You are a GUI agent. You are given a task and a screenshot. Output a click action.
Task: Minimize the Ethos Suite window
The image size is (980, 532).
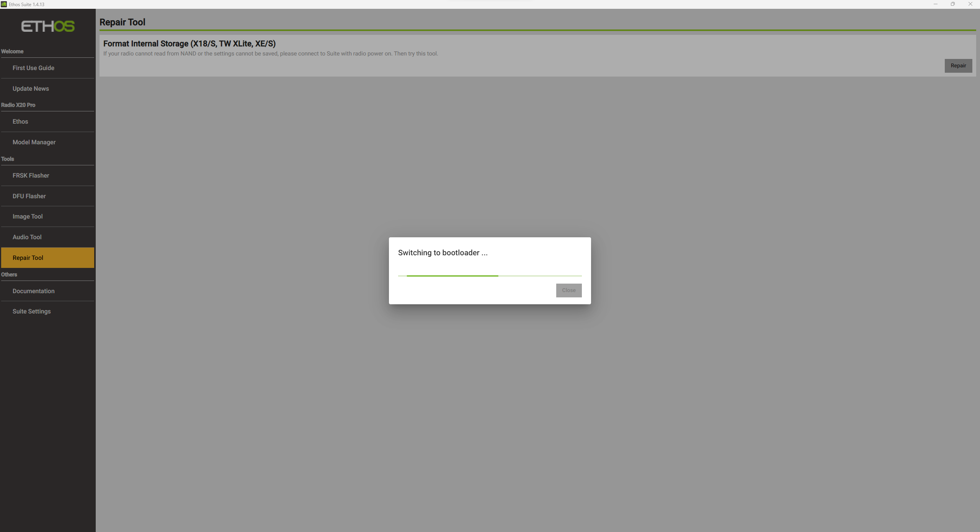935,4
